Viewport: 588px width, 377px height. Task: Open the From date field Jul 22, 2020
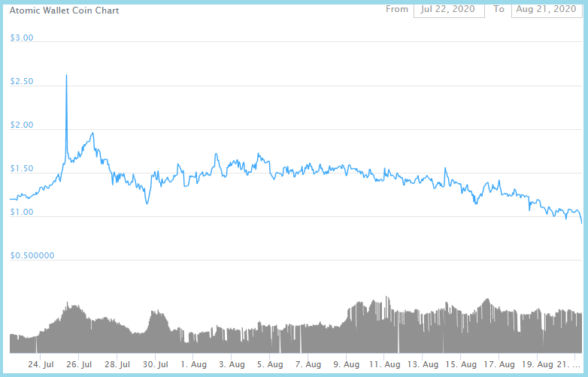[x=449, y=9]
